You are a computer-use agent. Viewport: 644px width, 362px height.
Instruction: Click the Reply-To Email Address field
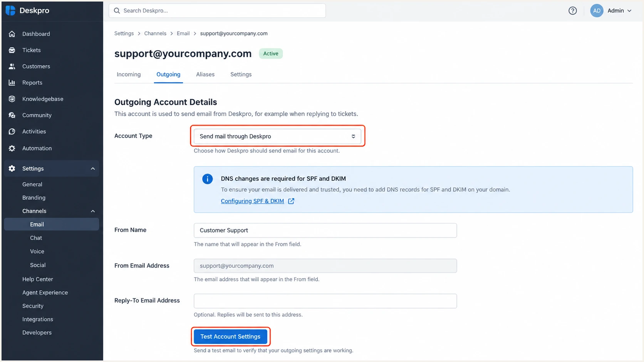[325, 301]
